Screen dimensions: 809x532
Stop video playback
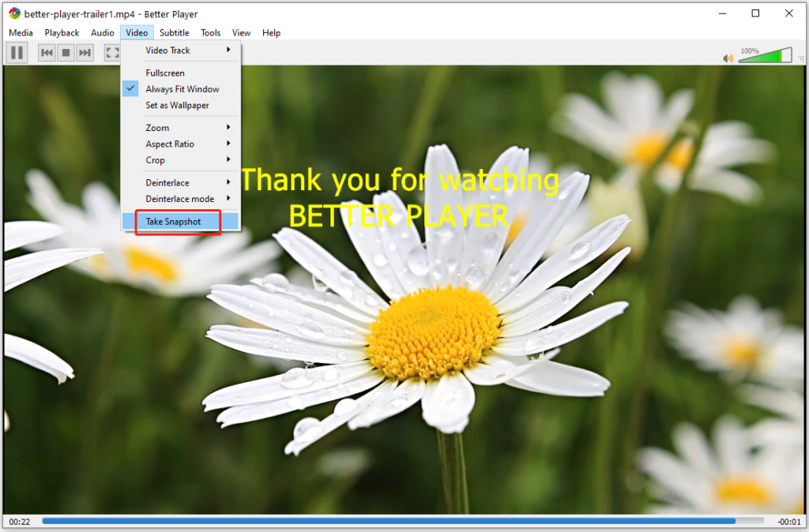66,53
